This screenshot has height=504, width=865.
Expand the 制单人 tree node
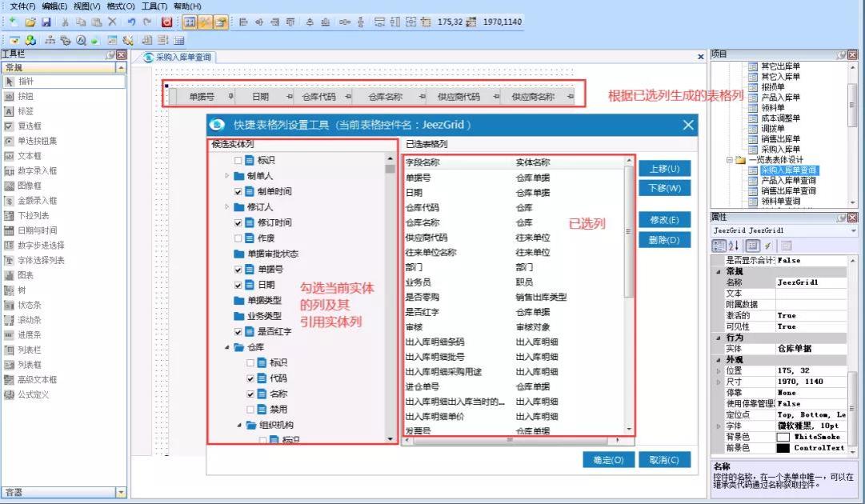pos(226,176)
